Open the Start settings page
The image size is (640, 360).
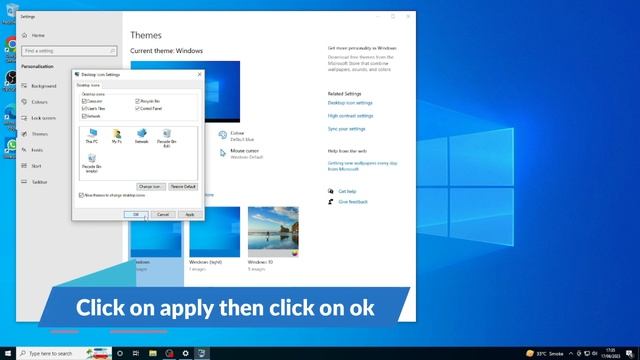[31, 166]
